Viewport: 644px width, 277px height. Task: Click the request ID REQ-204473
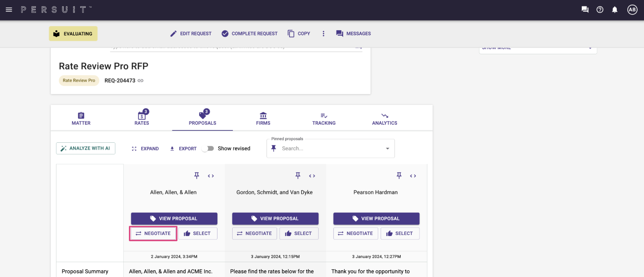tap(120, 80)
